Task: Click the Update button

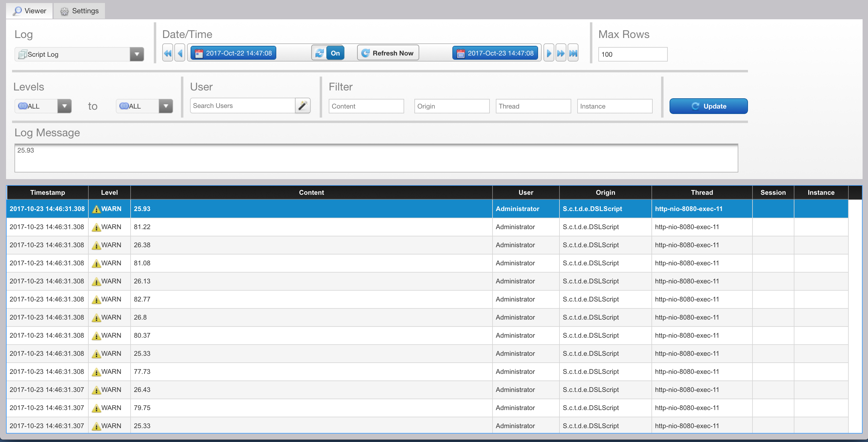Action: click(708, 106)
